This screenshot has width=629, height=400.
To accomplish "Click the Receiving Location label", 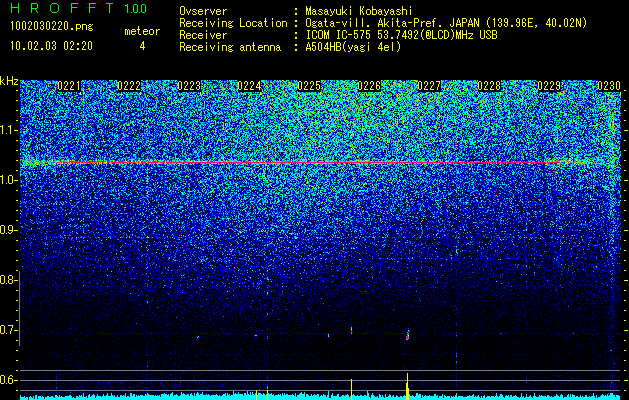I will [233, 23].
